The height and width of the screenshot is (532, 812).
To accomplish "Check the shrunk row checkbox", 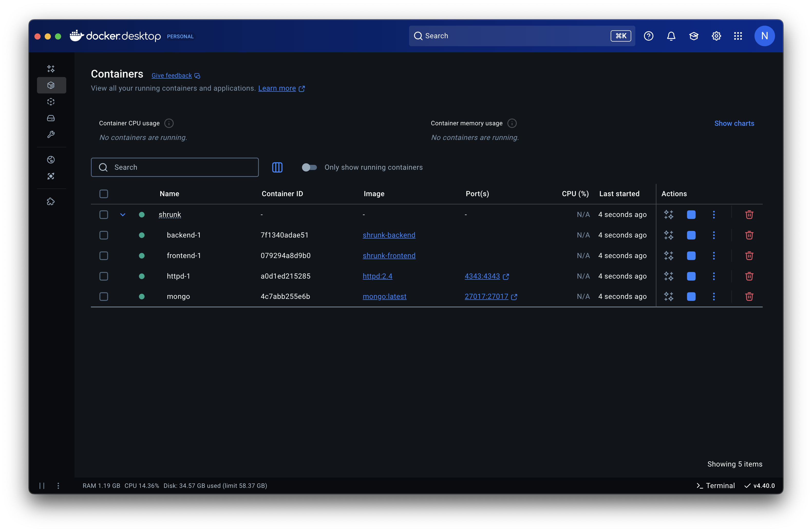I will 104,214.
